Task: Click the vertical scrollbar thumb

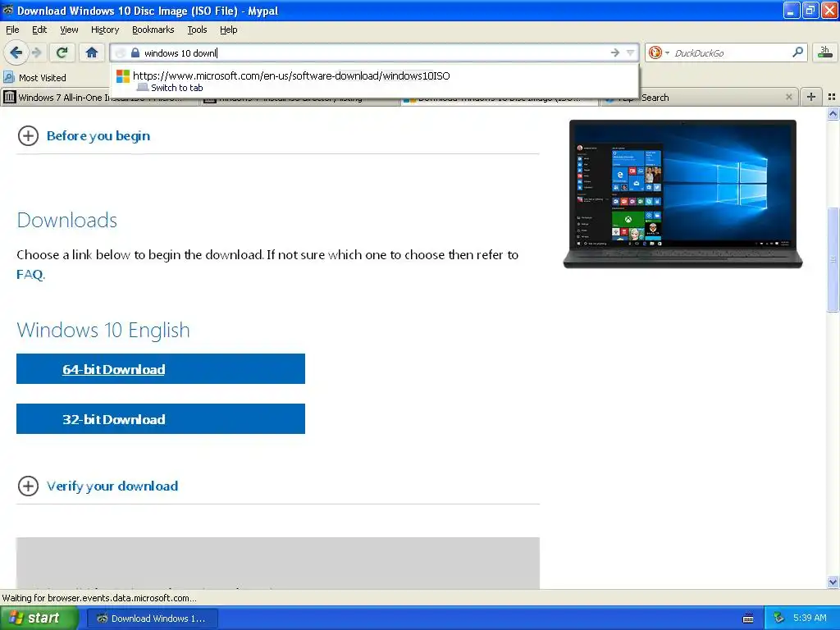Action: click(833, 259)
